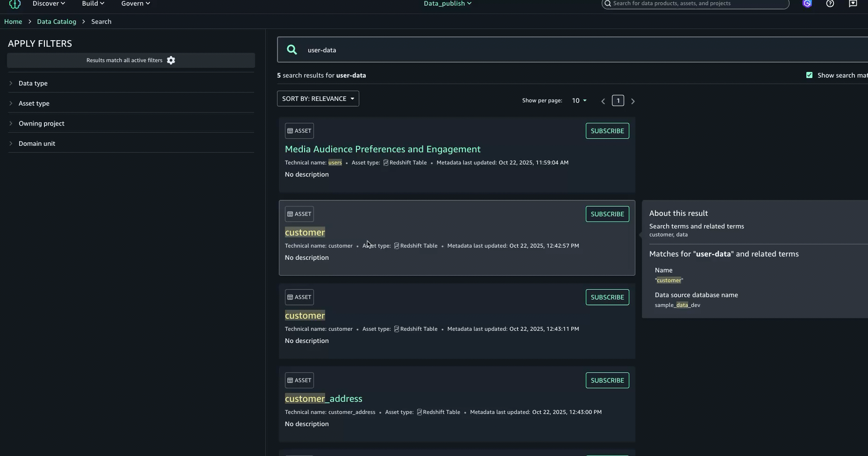The image size is (868, 456).
Task: Click the Data Catalog breadcrumb
Action: pyautogui.click(x=57, y=21)
